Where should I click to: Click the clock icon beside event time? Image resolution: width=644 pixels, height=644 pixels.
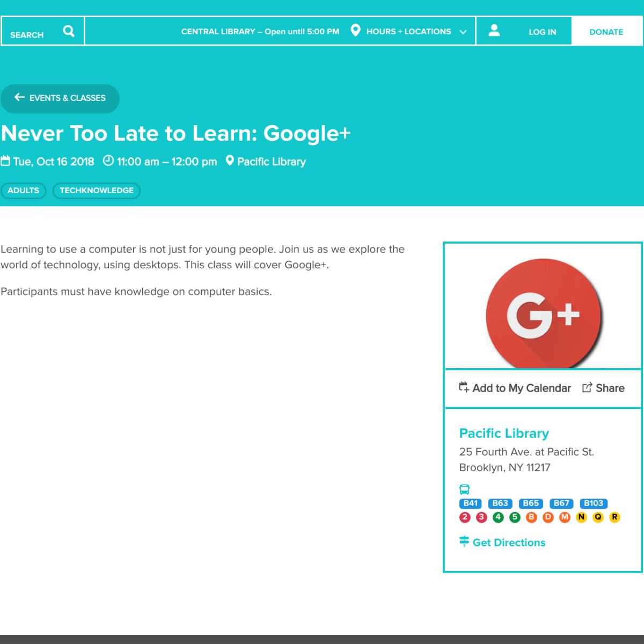(x=108, y=160)
